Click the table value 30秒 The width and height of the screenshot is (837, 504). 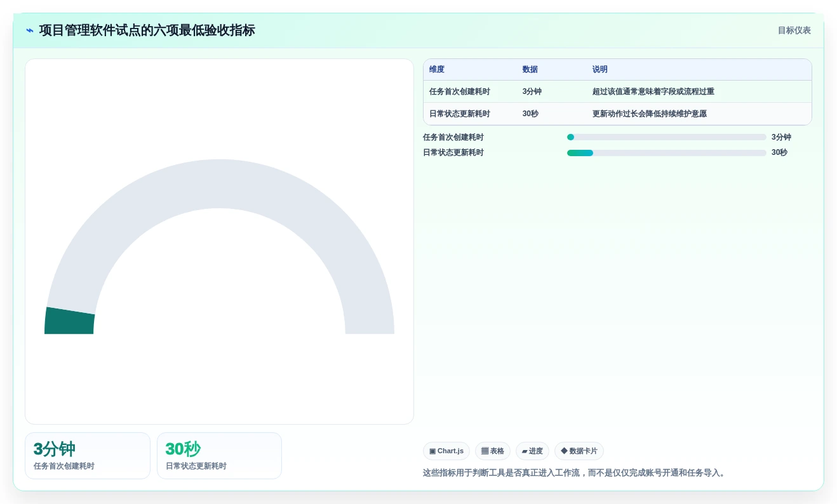(x=530, y=114)
